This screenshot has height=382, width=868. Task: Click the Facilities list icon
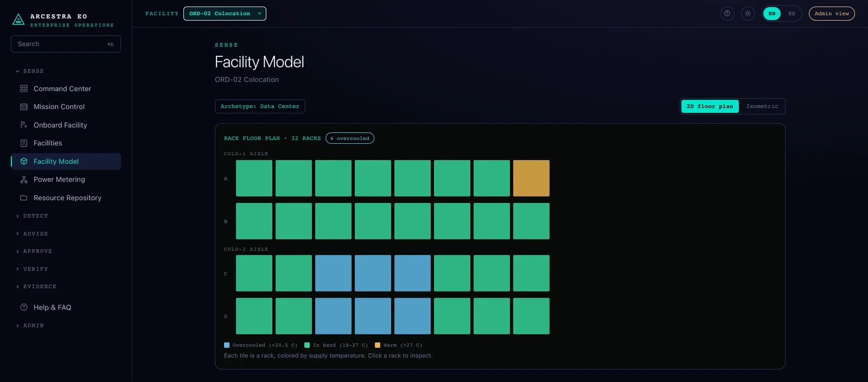[24, 143]
